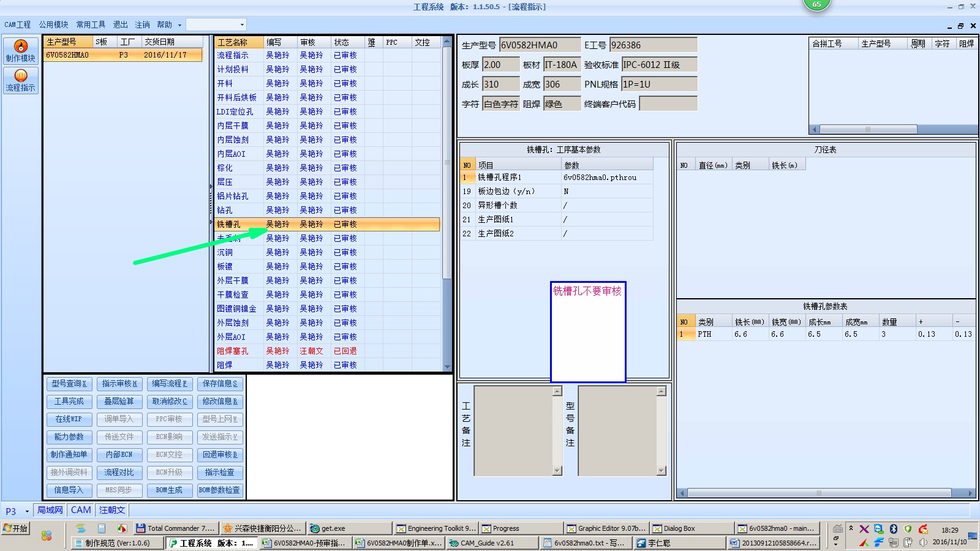980x551 pixels.
Task: Open the P3 dropdown arrow at bottom-left
Action: [27, 511]
